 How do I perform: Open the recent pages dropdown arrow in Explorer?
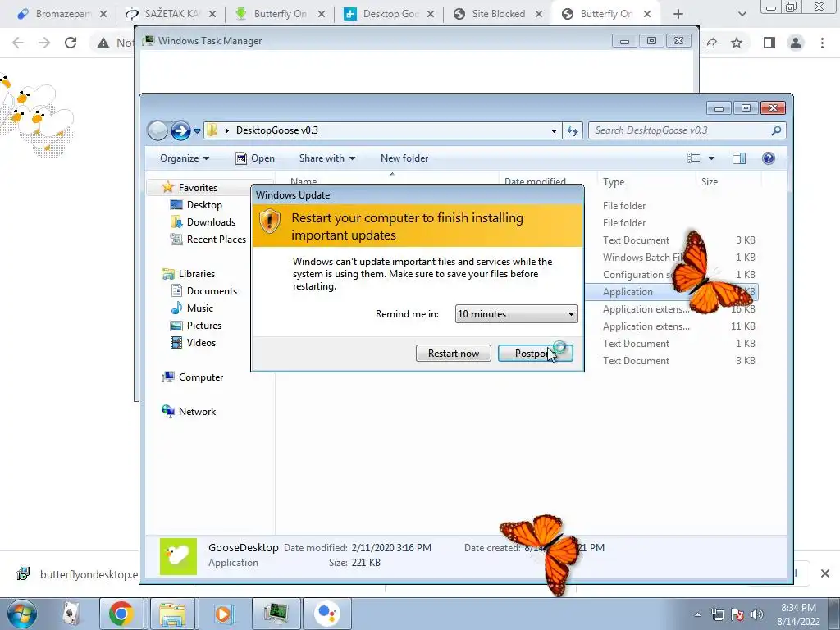point(197,130)
